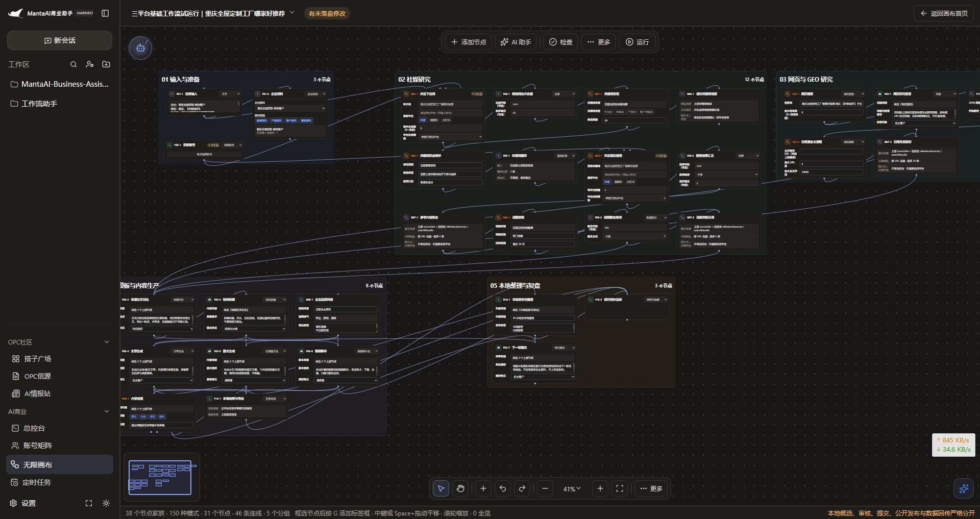Toggle fullscreen beside 设置 in the sidebar
Viewport: 980px width, 519px height.
[x=89, y=503]
